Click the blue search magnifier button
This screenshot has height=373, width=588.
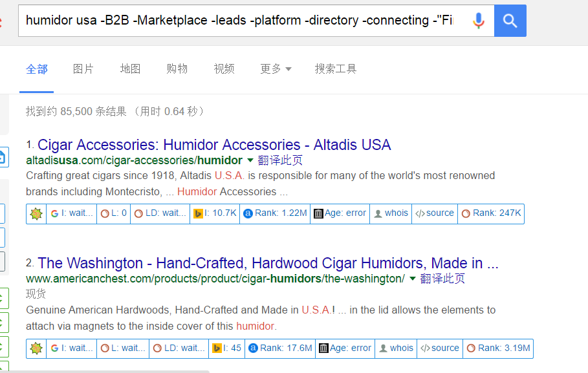[510, 21]
